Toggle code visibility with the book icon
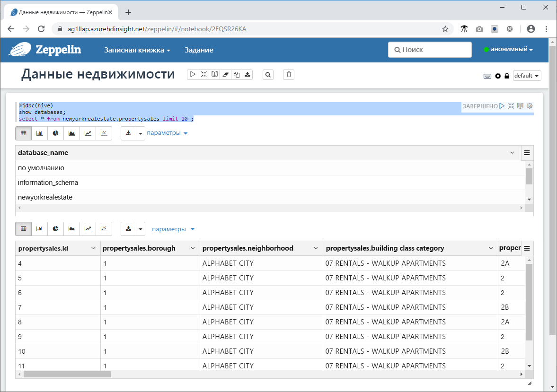The height and width of the screenshot is (392, 557). [214, 74]
